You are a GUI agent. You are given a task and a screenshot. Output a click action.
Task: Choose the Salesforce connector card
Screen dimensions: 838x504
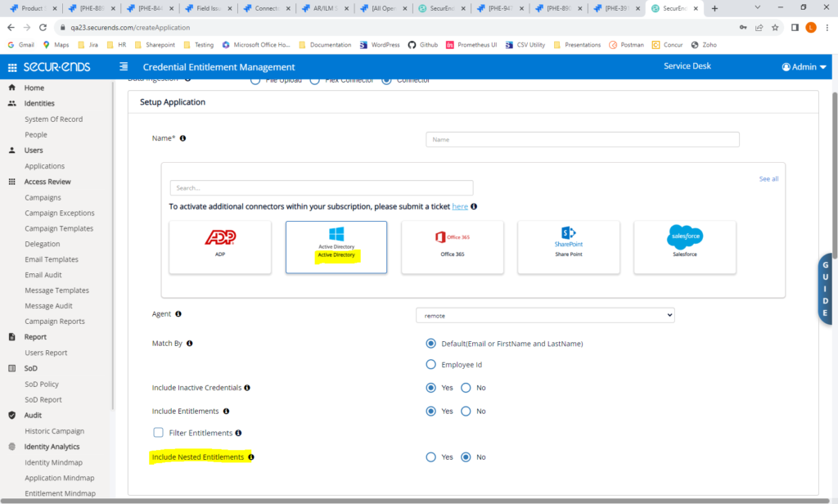(x=685, y=247)
